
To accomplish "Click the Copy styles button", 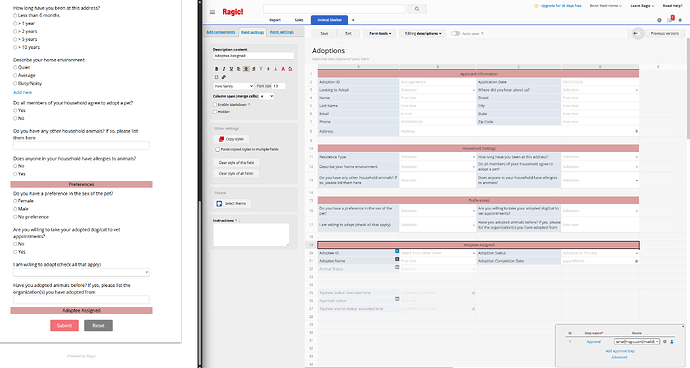I will coord(231,139).
